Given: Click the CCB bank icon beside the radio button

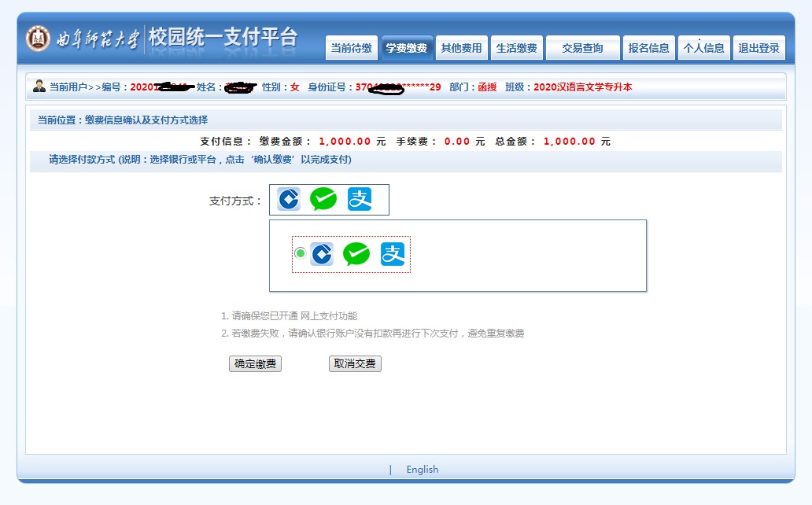Looking at the screenshot, I should (x=322, y=254).
